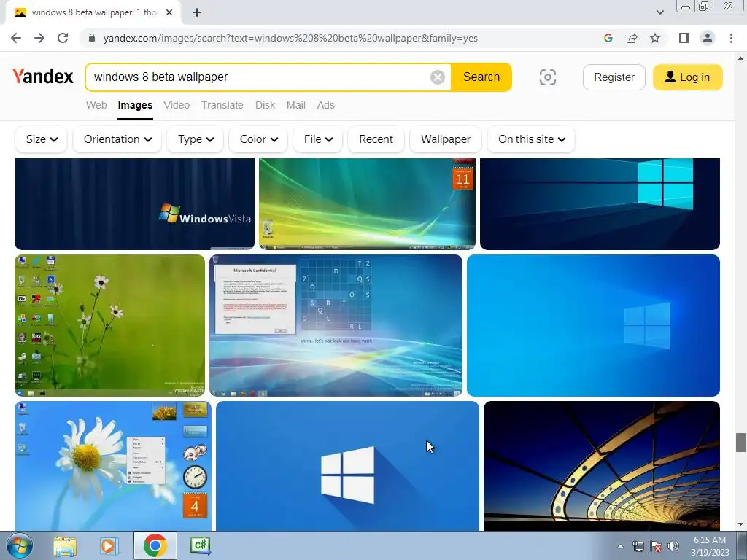This screenshot has width=747, height=560.
Task: Open the dark blue Windows 10 window-light thumbnail
Action: coord(600,204)
